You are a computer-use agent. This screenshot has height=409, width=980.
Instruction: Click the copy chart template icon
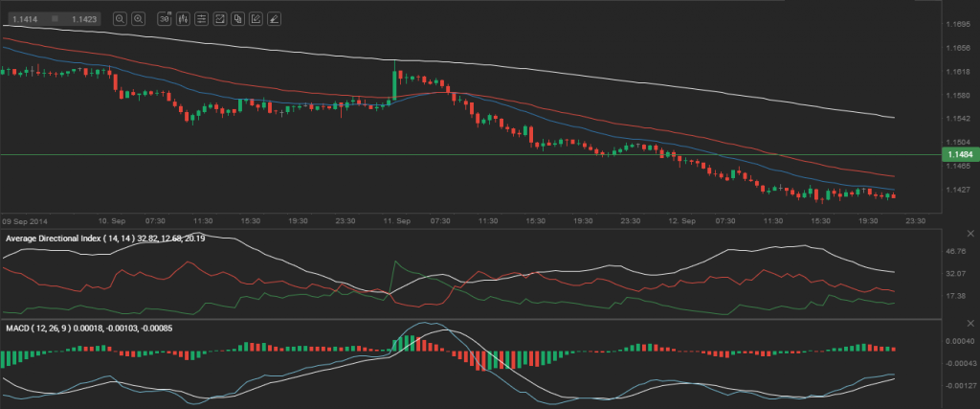(237, 18)
